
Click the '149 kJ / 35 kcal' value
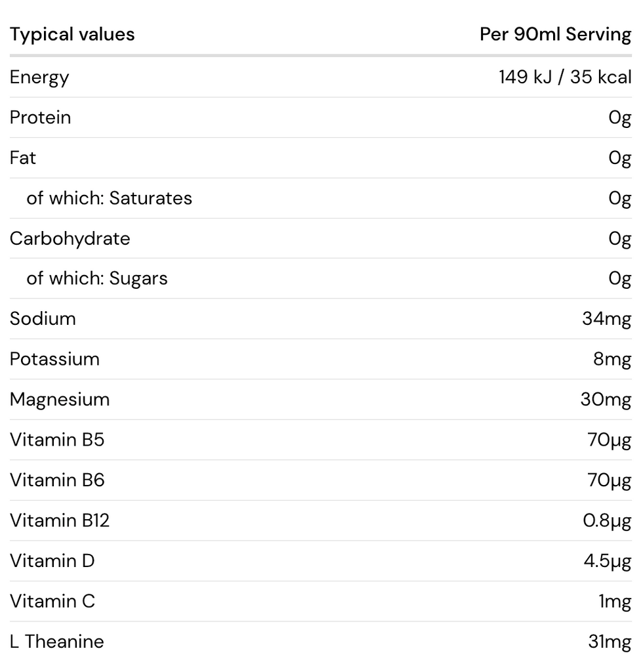pyautogui.click(x=565, y=77)
